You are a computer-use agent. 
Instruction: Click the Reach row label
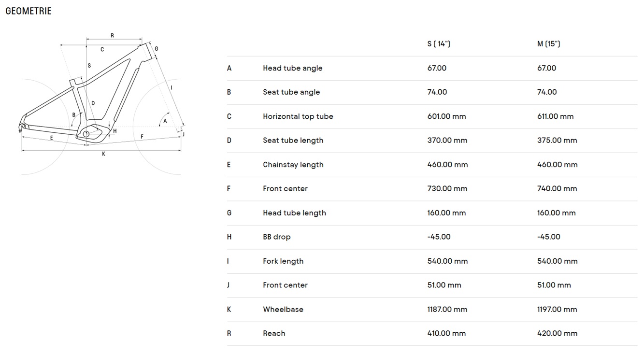274,333
